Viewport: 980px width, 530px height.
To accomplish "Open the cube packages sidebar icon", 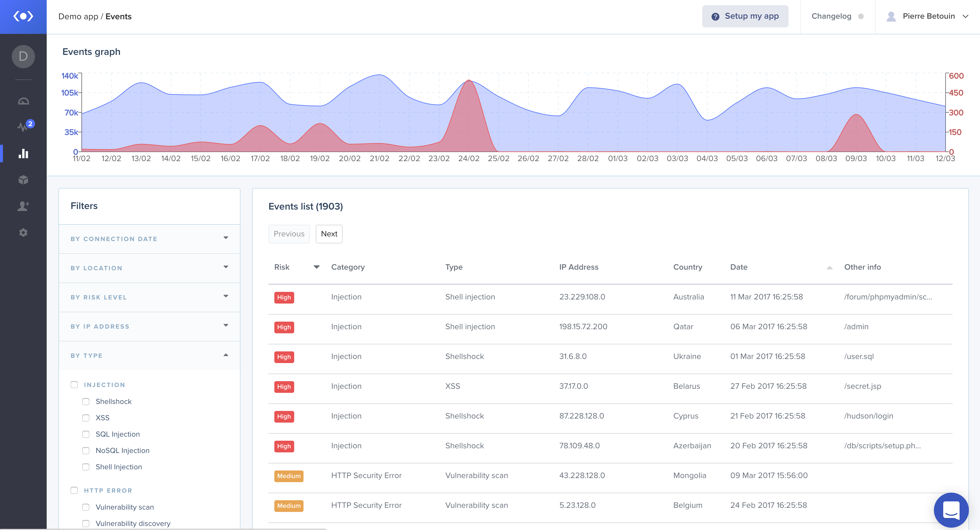I will click(23, 179).
